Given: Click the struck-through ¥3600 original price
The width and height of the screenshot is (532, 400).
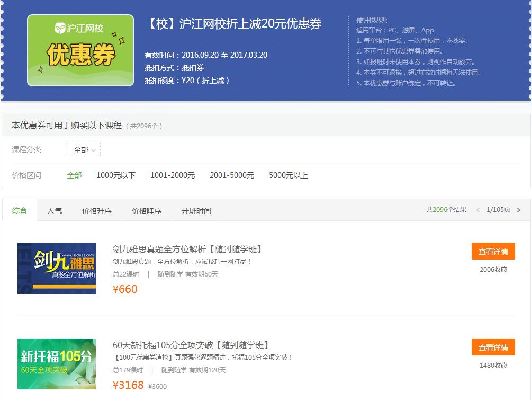Looking at the screenshot, I should [x=157, y=386].
